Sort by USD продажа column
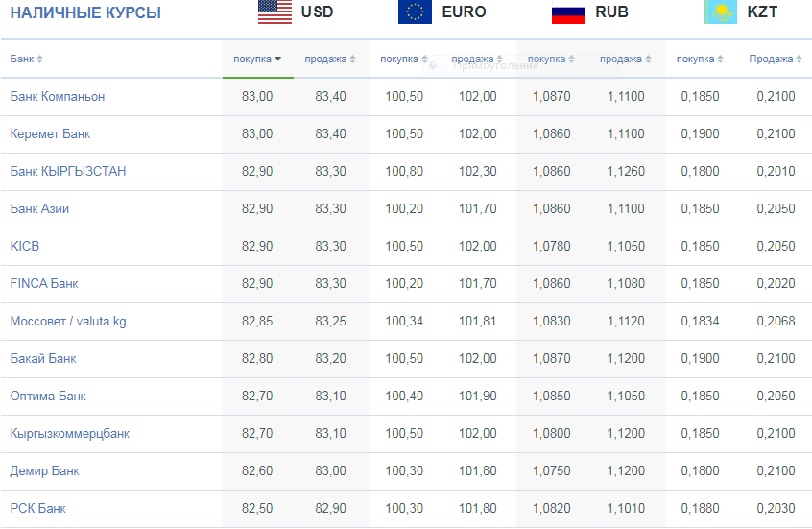Screen dimensions: 812x529 330,60
